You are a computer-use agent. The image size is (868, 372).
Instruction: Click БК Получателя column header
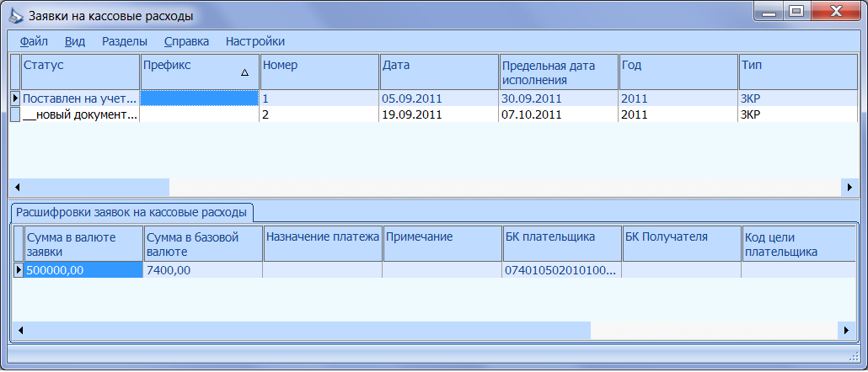pos(682,244)
